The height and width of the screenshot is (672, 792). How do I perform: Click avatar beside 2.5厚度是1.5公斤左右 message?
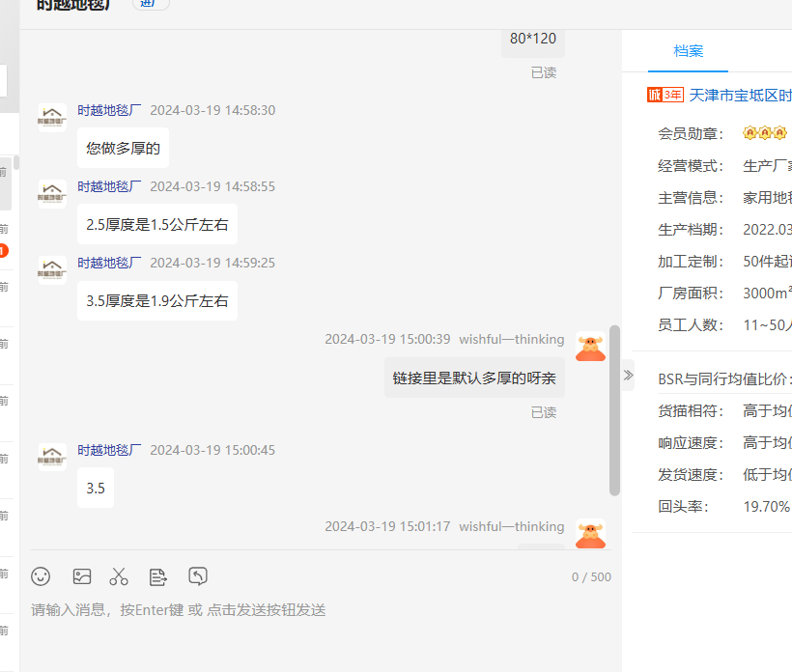pos(52,194)
